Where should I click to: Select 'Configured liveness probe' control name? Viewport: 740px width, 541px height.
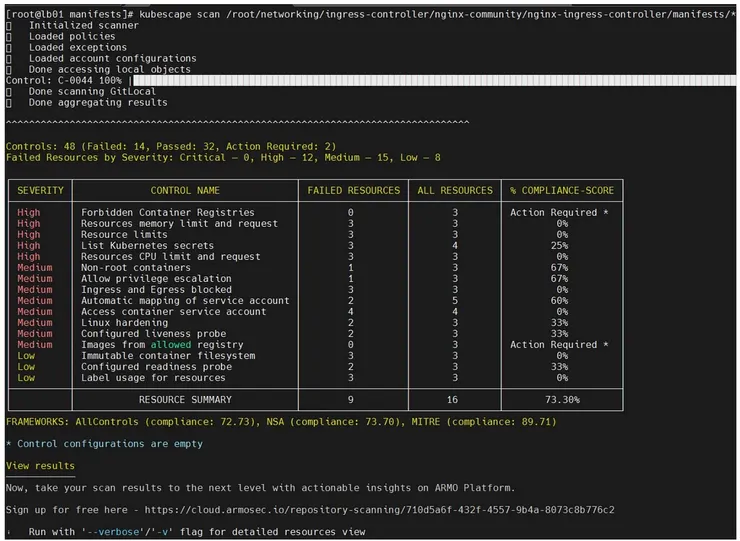pos(153,334)
